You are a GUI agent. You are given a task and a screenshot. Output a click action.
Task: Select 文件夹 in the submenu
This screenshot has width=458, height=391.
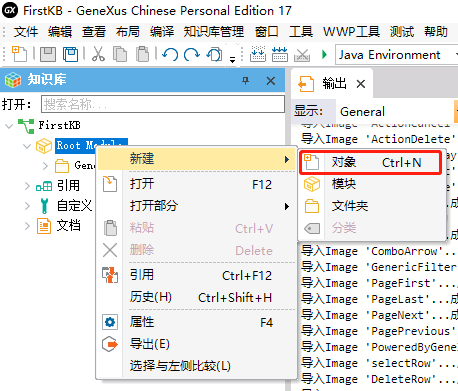tap(372, 206)
